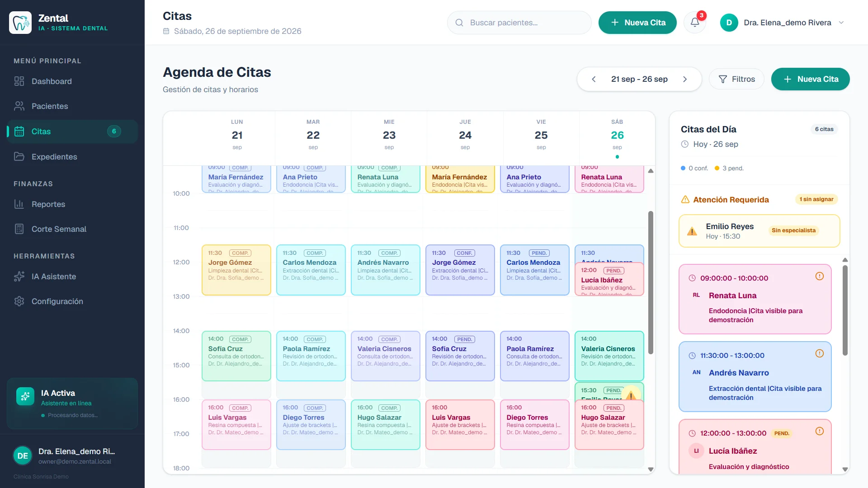Open the notifications bell
The width and height of the screenshot is (868, 488).
coord(695,23)
